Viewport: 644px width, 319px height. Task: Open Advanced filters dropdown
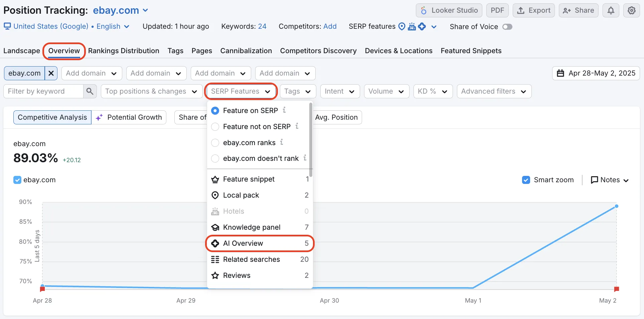[x=494, y=91]
